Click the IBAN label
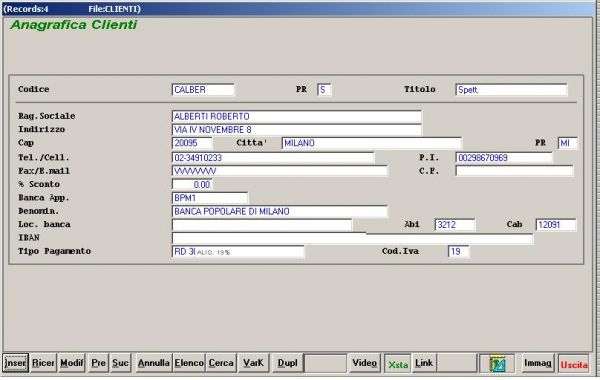Screen dimensions: 600x380 (29, 238)
